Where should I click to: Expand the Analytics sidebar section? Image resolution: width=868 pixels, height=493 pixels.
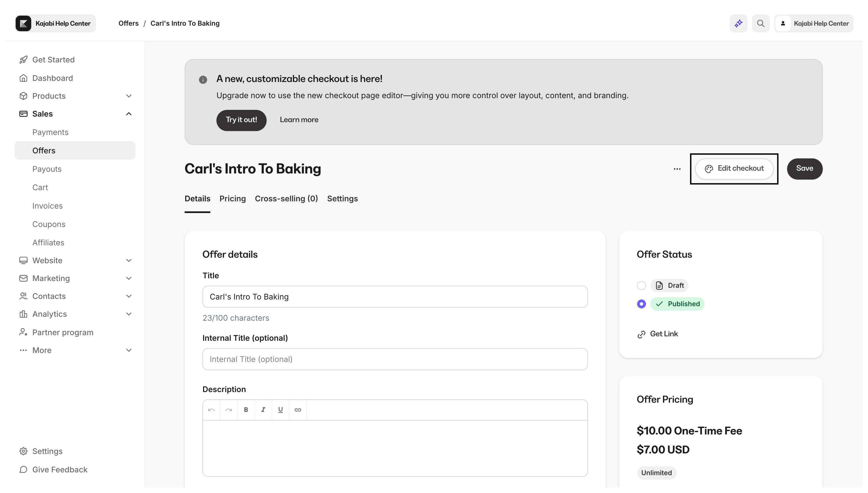click(129, 314)
